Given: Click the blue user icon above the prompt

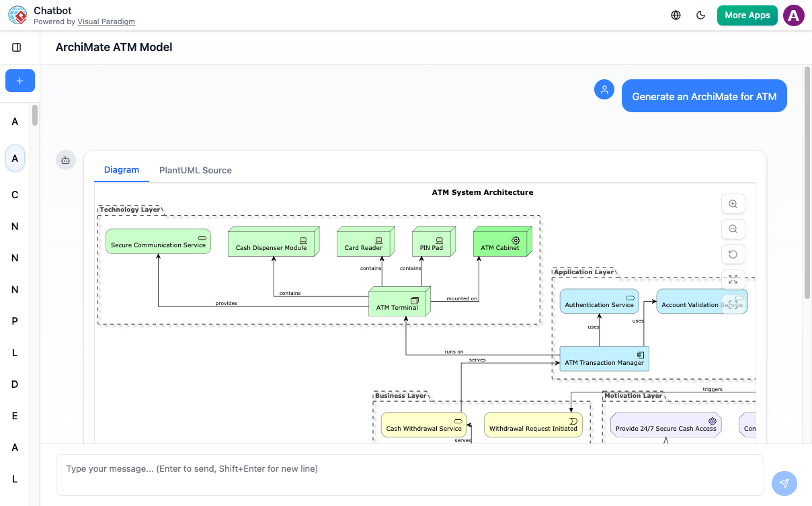Looking at the screenshot, I should click(x=604, y=89).
